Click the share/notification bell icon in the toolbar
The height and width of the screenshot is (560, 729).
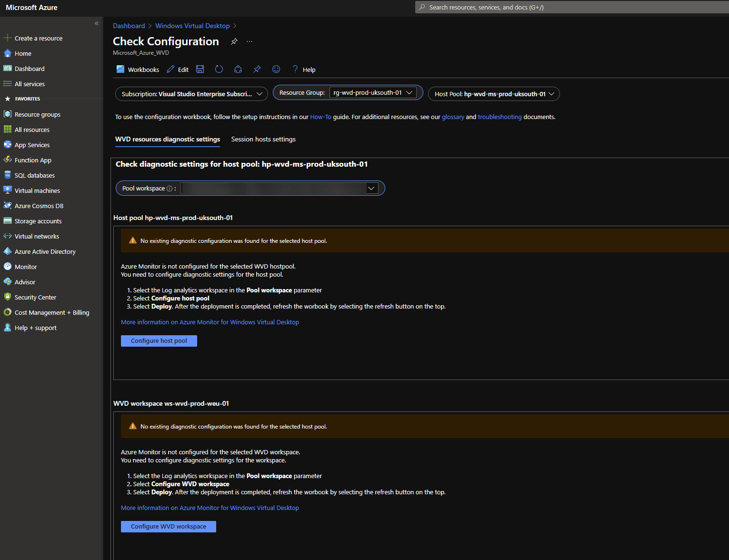click(x=238, y=69)
